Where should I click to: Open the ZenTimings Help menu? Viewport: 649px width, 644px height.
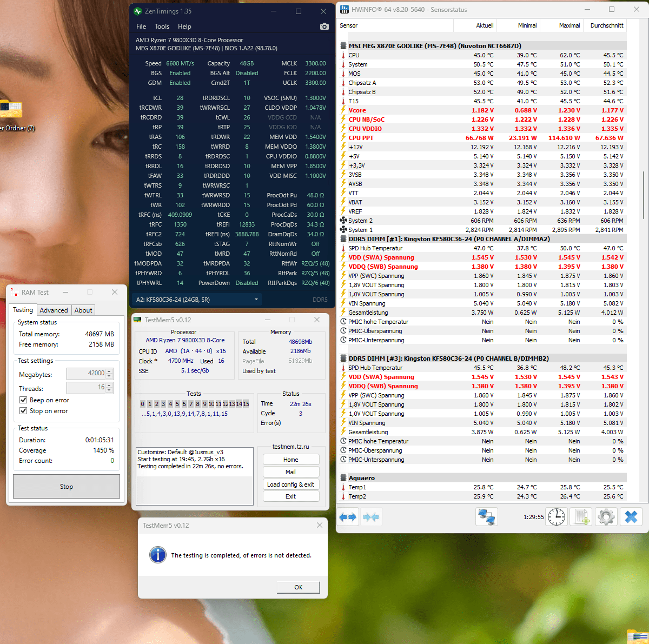point(184,26)
